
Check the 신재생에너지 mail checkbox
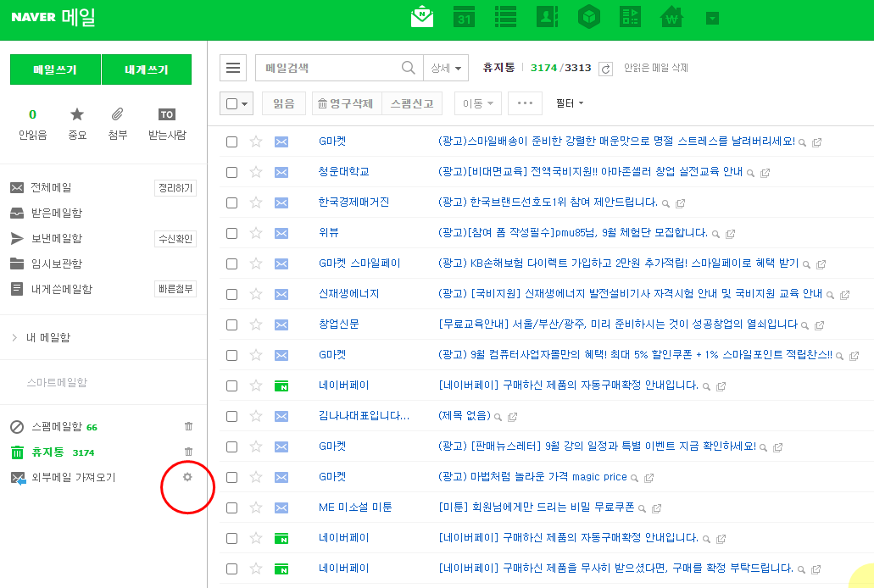[232, 294]
